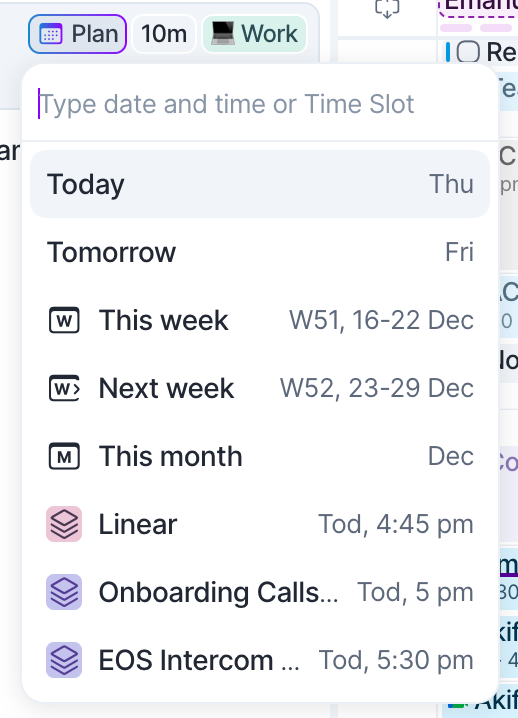Open the Plan scheduling dropdown
Screen dimensions: 518x718
(77, 34)
